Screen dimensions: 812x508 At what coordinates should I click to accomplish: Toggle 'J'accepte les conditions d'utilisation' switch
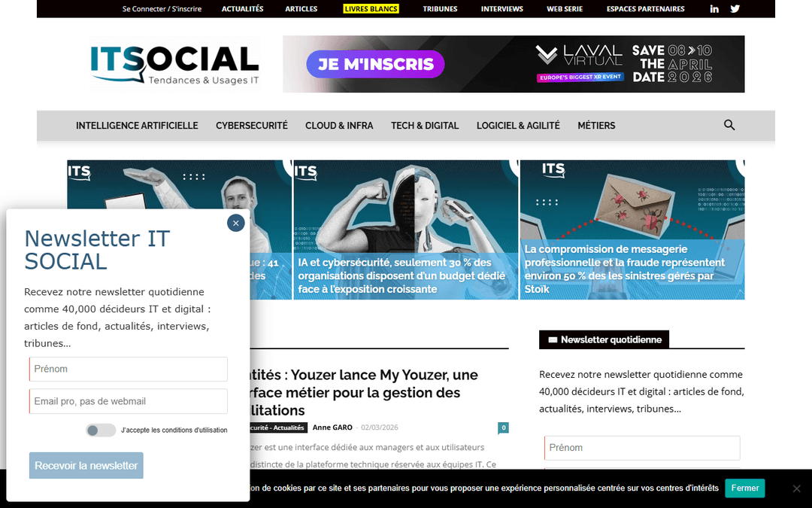pyautogui.click(x=101, y=430)
